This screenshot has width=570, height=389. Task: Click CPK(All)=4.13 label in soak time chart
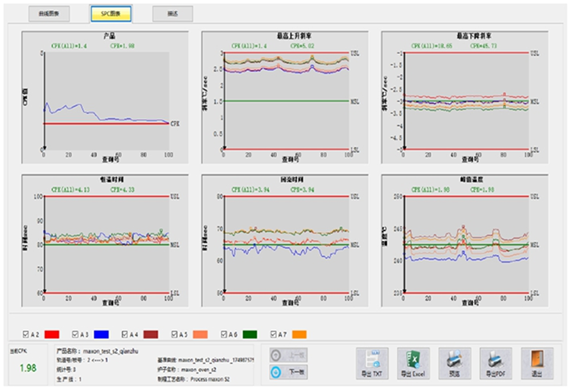71,189
